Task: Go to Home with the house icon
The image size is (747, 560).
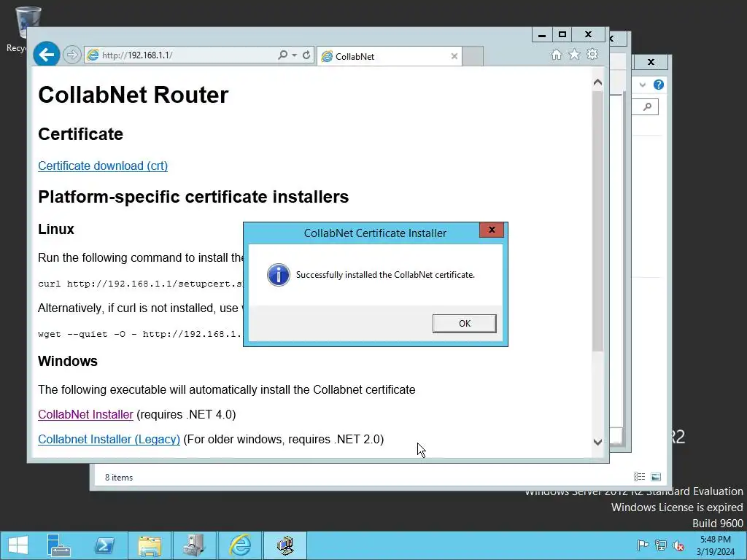Action: pos(556,55)
